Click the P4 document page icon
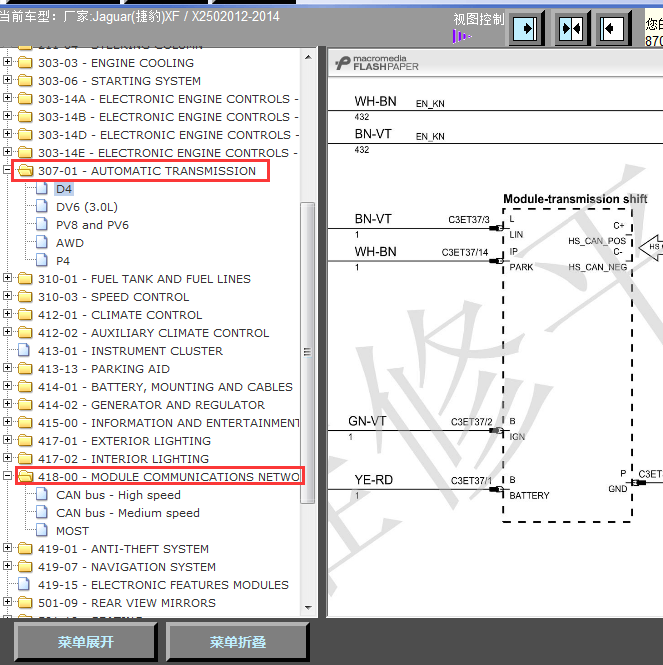The width and height of the screenshot is (663, 665). tap(42, 260)
